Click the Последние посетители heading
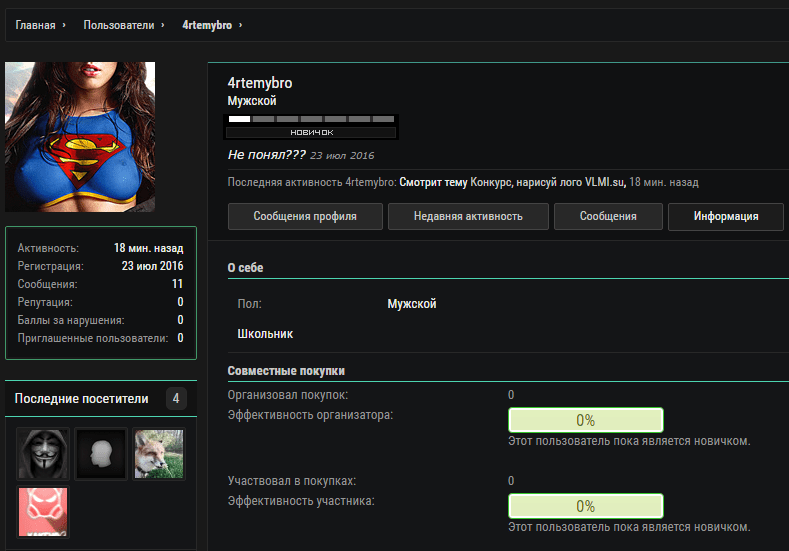789x551 pixels. click(81, 399)
